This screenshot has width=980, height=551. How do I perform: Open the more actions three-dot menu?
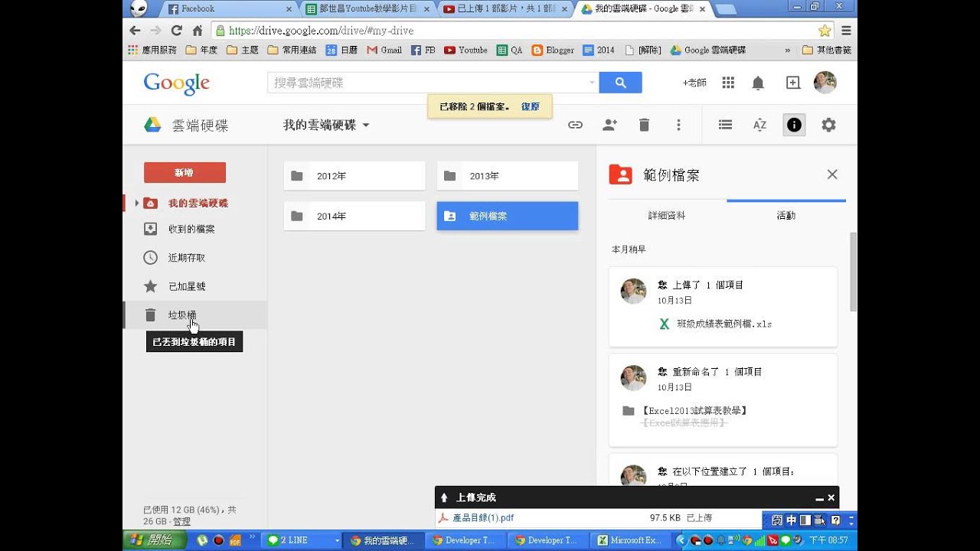678,125
